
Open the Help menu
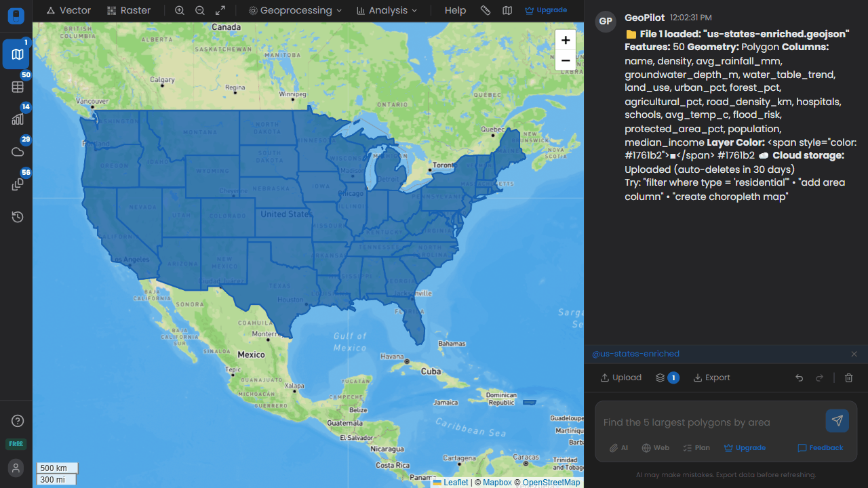[x=455, y=10]
